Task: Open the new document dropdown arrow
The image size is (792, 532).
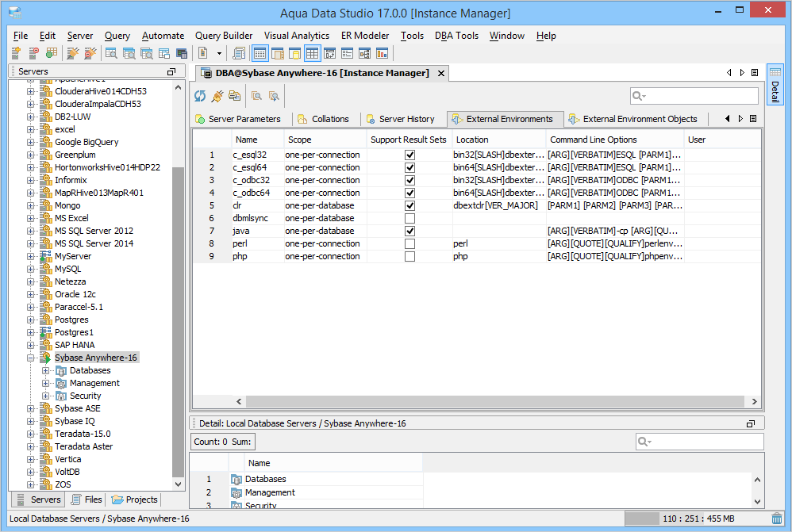Action: click(219, 53)
